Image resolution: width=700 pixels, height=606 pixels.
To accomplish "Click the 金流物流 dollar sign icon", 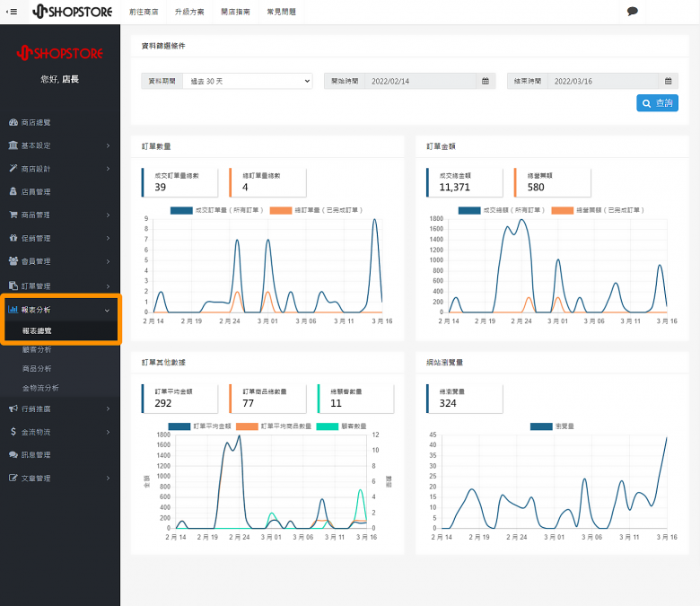I will click(13, 432).
